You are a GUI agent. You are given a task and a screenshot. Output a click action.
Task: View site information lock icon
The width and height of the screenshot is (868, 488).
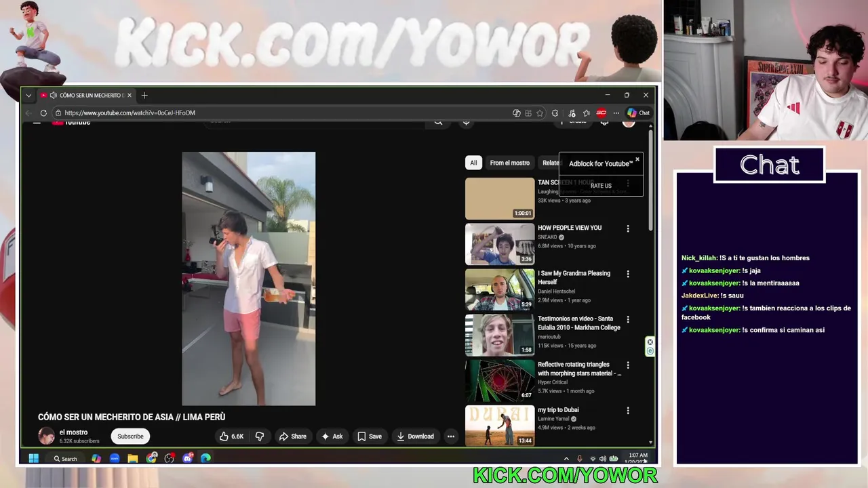tap(58, 113)
